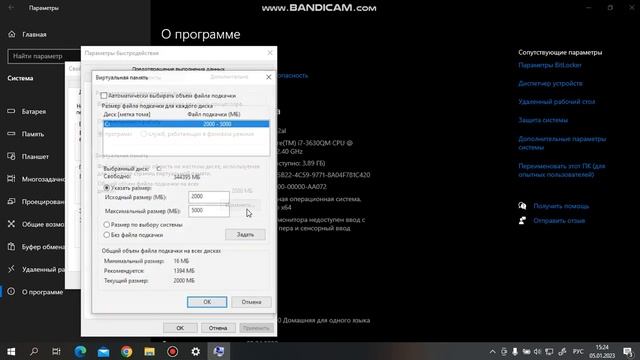Click the Отправить отзыв link

point(559,220)
